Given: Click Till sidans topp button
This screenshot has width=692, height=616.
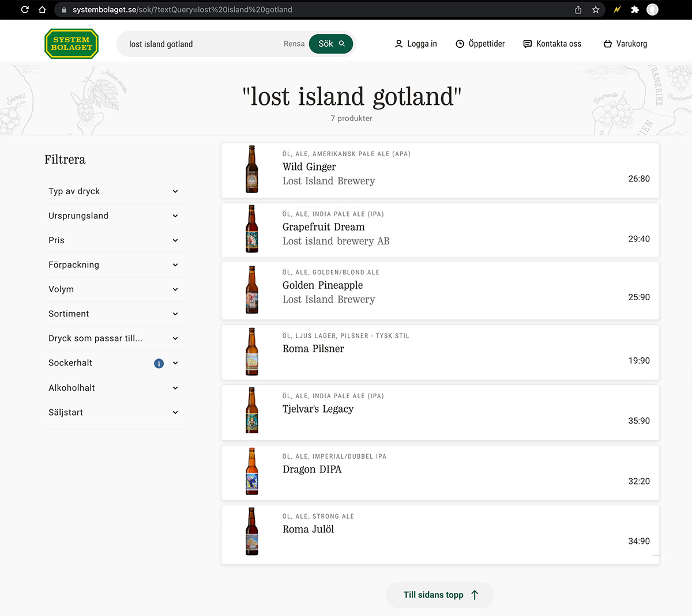Looking at the screenshot, I should coord(440,595).
